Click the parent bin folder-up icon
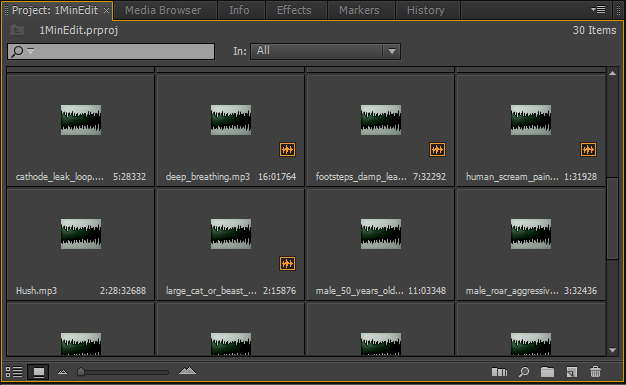This screenshot has width=626, height=385. coord(17,30)
